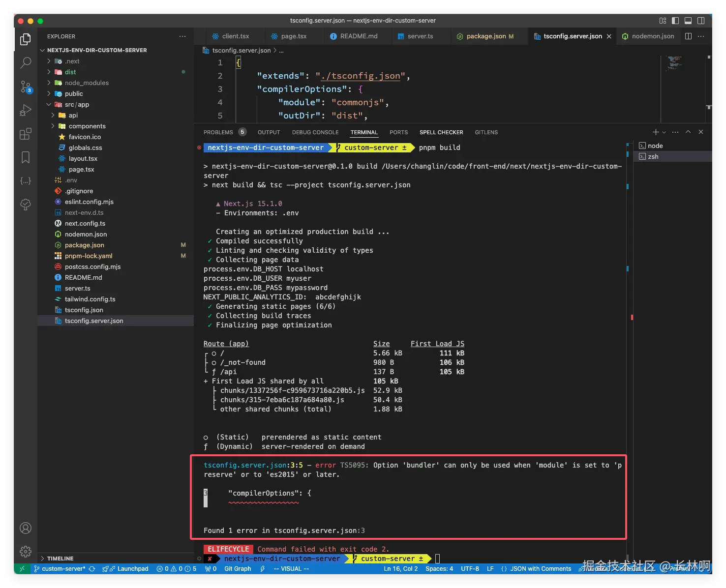Open pnpm-lock.yaml in the explorer
Image resolution: width=726 pixels, height=588 pixels.
pos(116,256)
